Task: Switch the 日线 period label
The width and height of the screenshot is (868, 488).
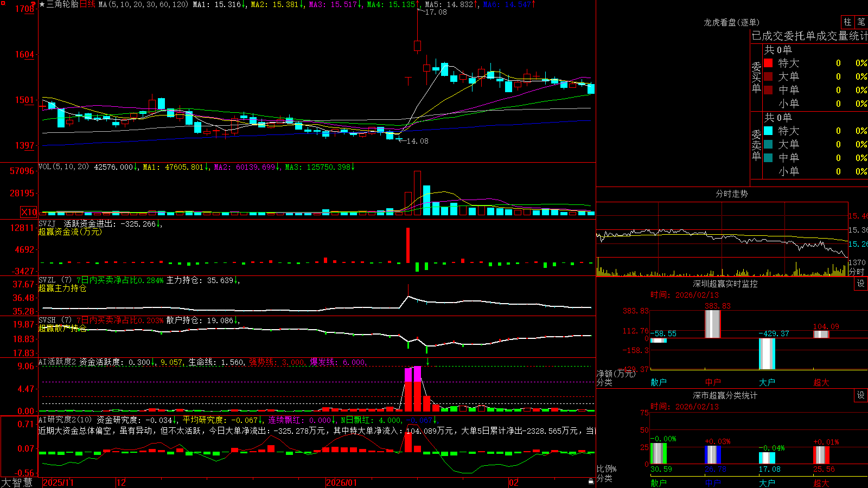Action: pos(87,4)
